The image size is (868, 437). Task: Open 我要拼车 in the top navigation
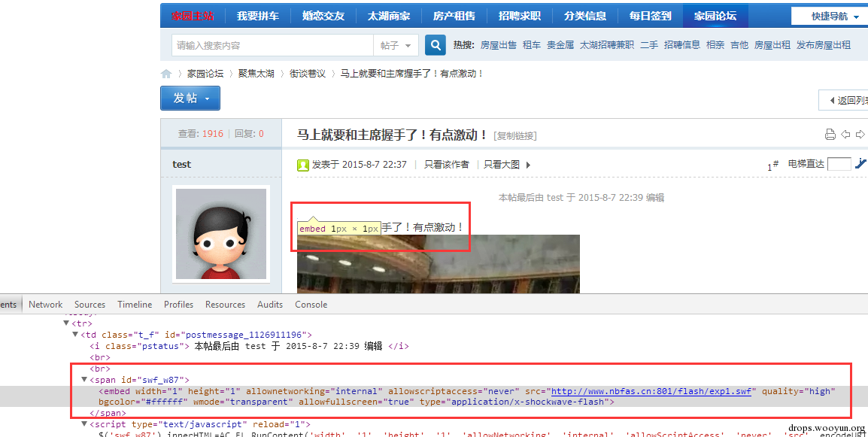click(x=257, y=16)
